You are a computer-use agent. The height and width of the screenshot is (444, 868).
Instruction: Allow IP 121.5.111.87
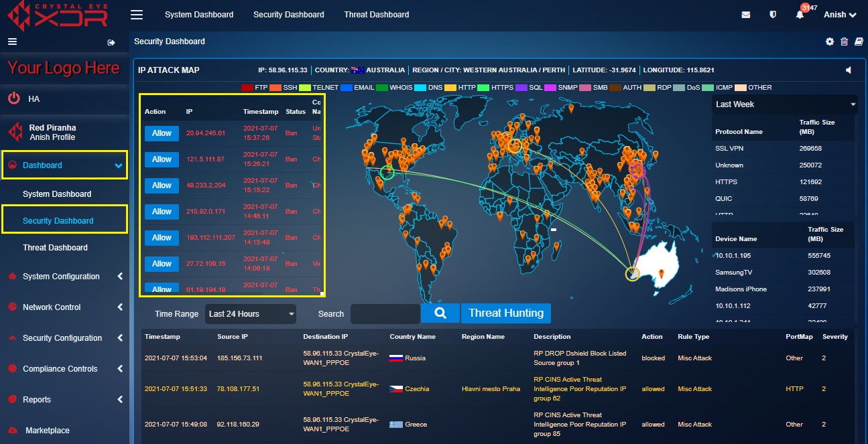[162, 159]
